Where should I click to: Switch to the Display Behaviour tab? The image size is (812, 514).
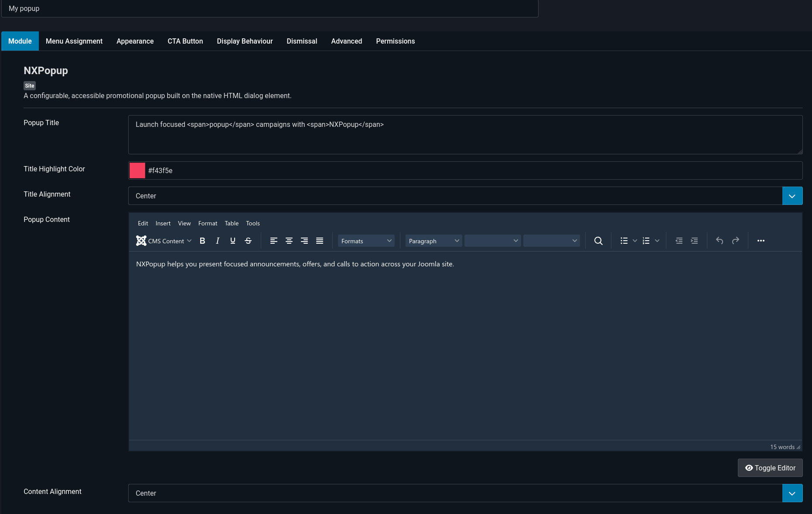pos(245,41)
